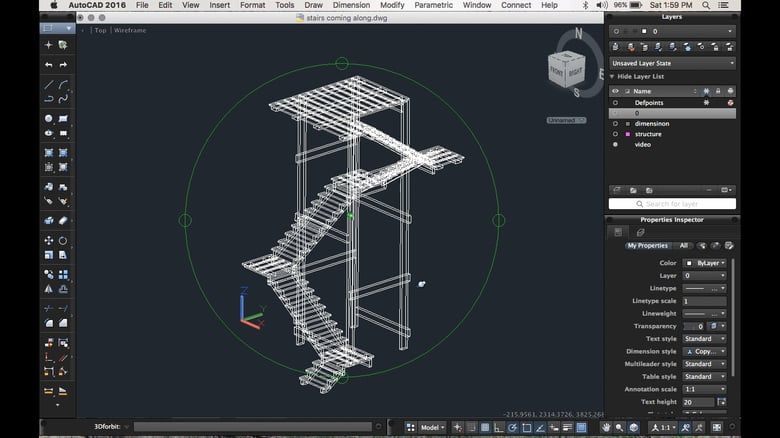Select the Move tool
Viewport: 780px width, 438px height.
coord(48,240)
